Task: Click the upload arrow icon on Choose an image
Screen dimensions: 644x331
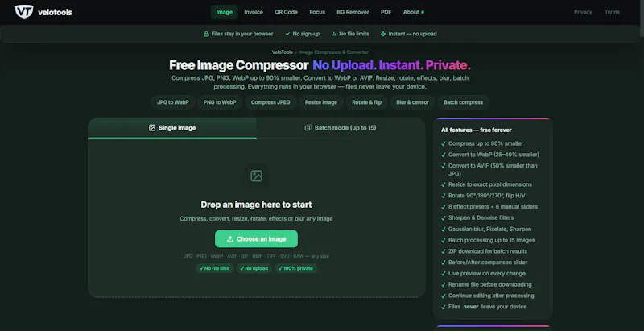Action: (230, 239)
